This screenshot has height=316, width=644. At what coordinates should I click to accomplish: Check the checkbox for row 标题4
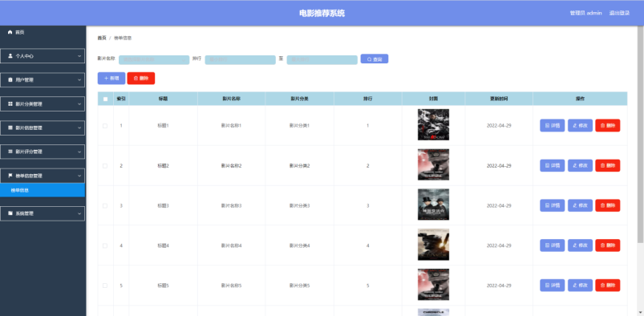pyautogui.click(x=105, y=245)
